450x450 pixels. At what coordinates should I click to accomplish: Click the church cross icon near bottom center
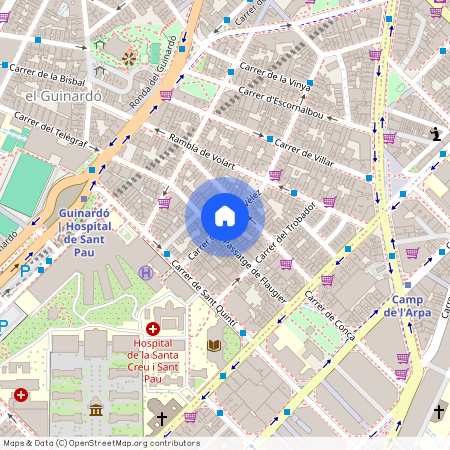click(x=162, y=419)
